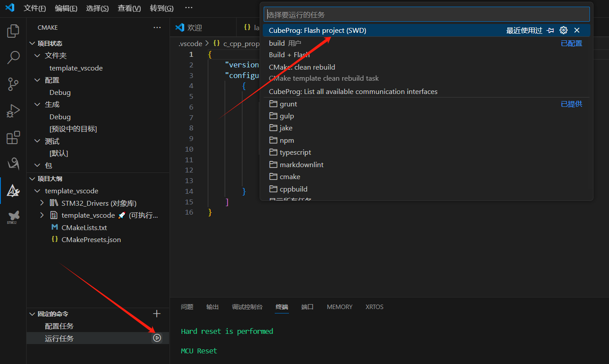Image resolution: width=609 pixels, height=364 pixels.
Task: Collapse the 项目状态 section
Action: (x=32, y=43)
